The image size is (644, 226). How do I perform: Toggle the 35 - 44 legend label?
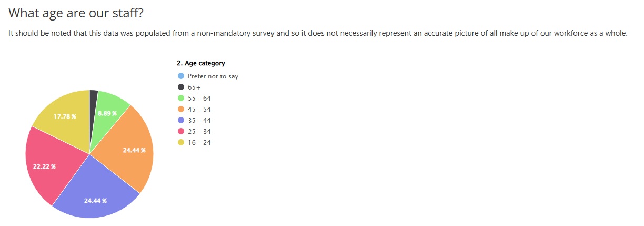pos(199,121)
